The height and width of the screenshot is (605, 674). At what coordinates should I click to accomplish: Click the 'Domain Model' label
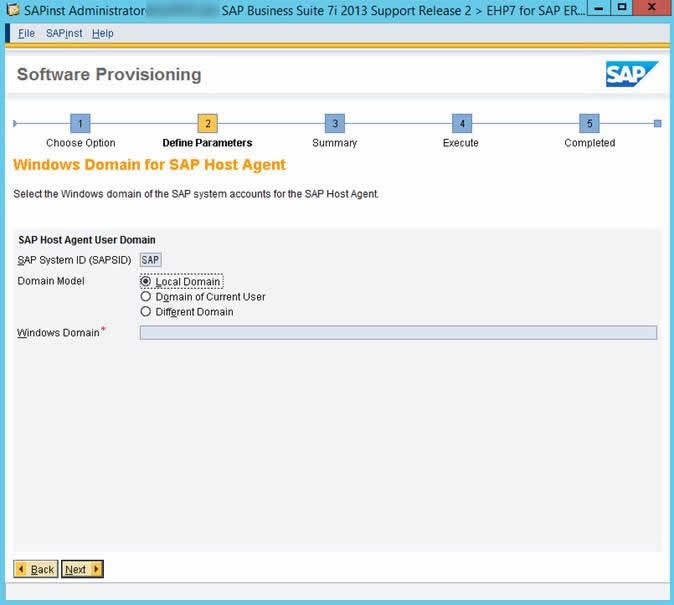[51, 281]
